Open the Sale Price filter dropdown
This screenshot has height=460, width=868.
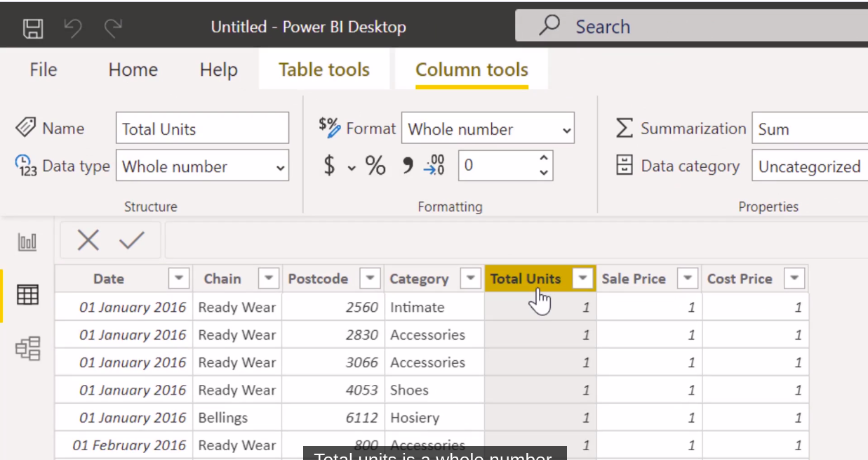[688, 279]
